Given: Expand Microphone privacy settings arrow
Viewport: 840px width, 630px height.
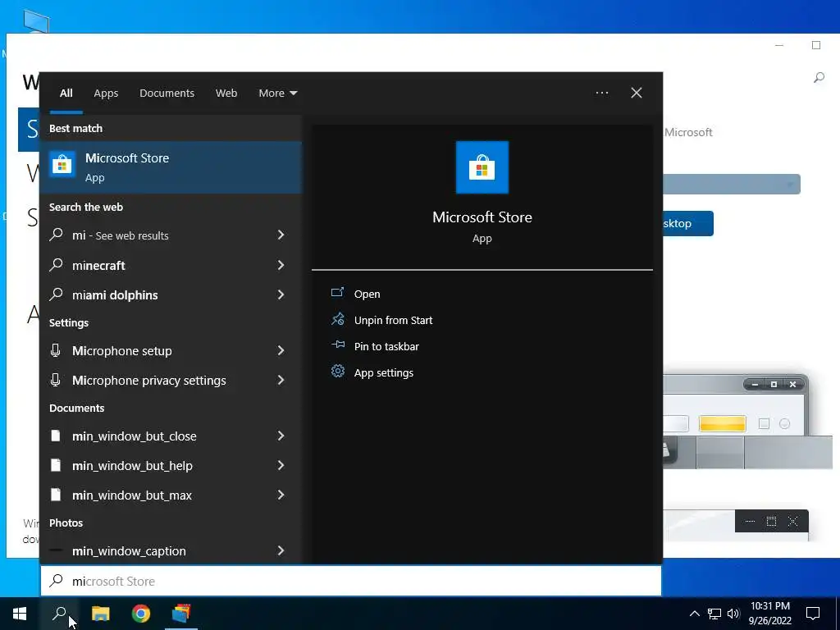Looking at the screenshot, I should 281,380.
